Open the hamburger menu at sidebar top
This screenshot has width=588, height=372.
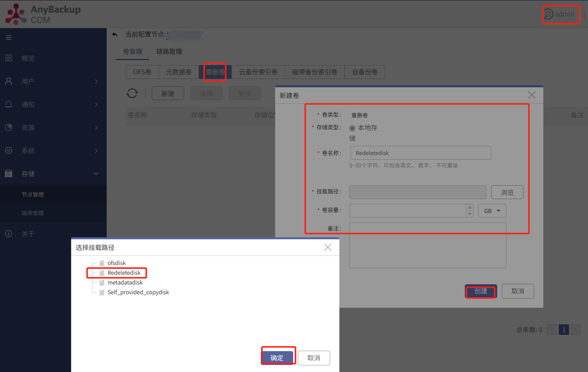point(8,37)
